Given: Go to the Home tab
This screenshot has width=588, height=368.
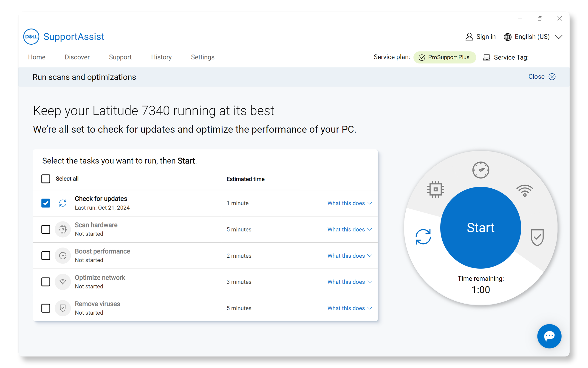Looking at the screenshot, I should (x=37, y=57).
